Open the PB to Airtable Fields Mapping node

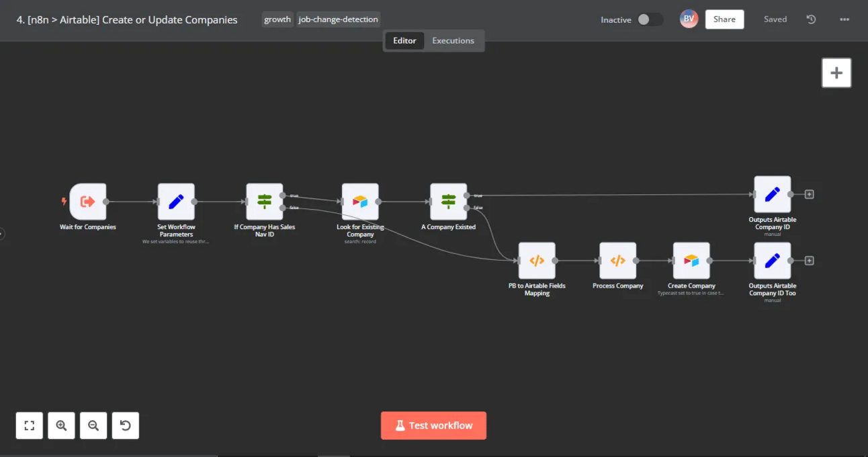[x=537, y=261]
